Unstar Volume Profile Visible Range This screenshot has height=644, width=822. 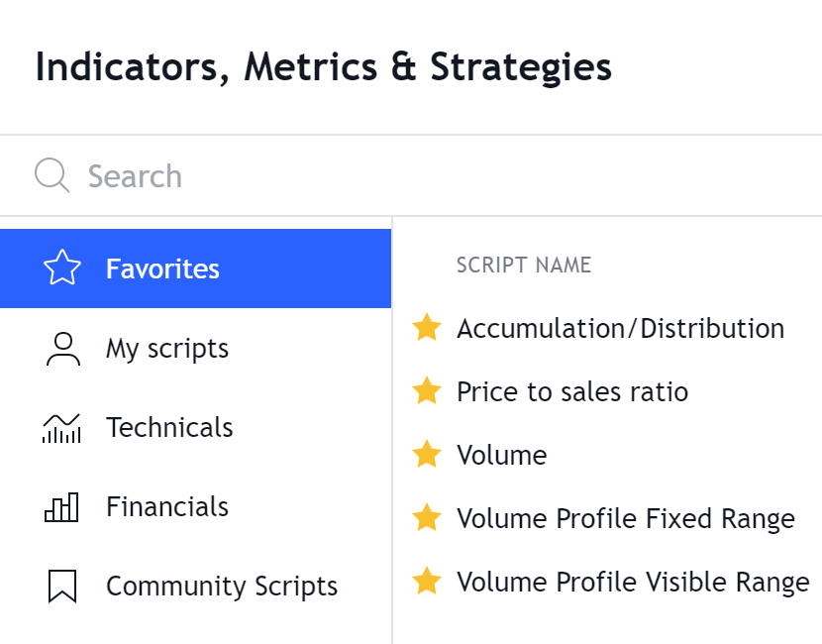coord(427,582)
